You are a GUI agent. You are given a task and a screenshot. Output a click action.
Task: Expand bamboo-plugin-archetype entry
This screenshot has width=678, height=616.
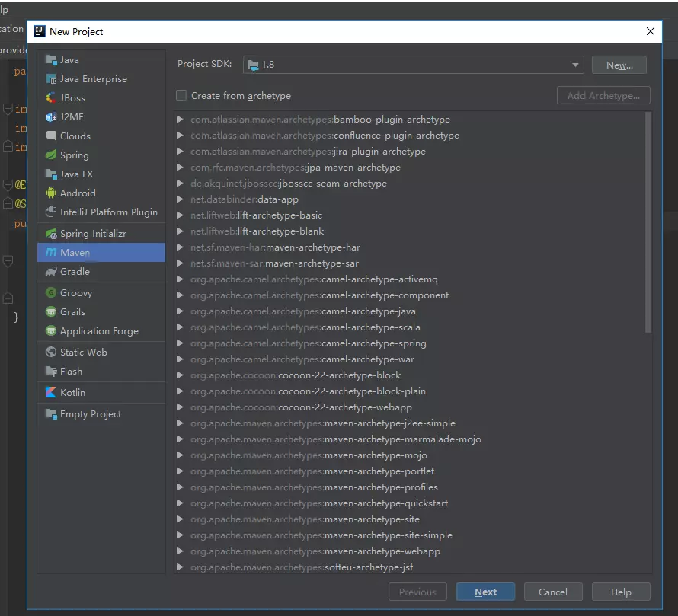(x=181, y=120)
